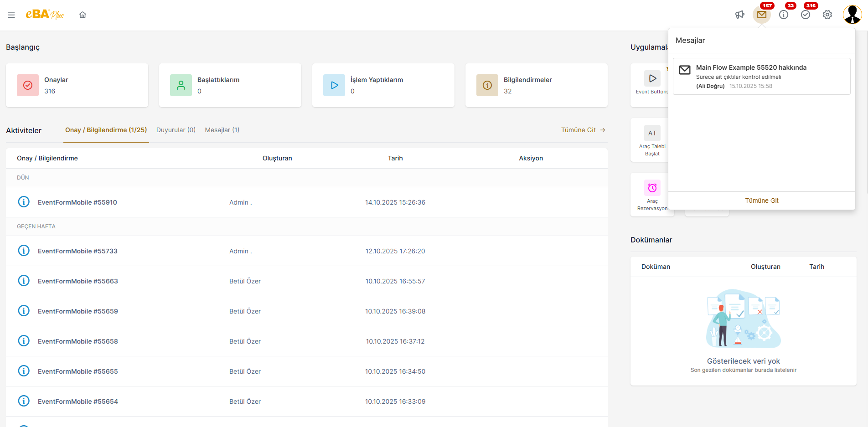The width and height of the screenshot is (868, 427).
Task: Click the home icon in header
Action: [x=83, y=15]
